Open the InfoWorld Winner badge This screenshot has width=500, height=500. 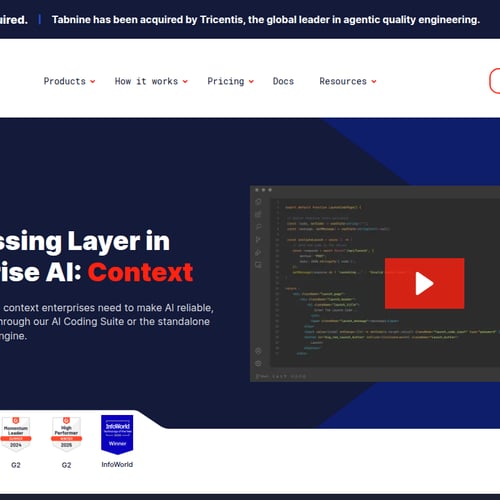(x=117, y=434)
